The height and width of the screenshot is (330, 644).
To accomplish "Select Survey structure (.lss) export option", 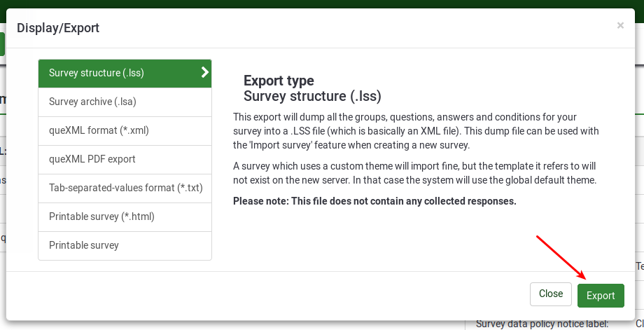I will coord(97,73).
